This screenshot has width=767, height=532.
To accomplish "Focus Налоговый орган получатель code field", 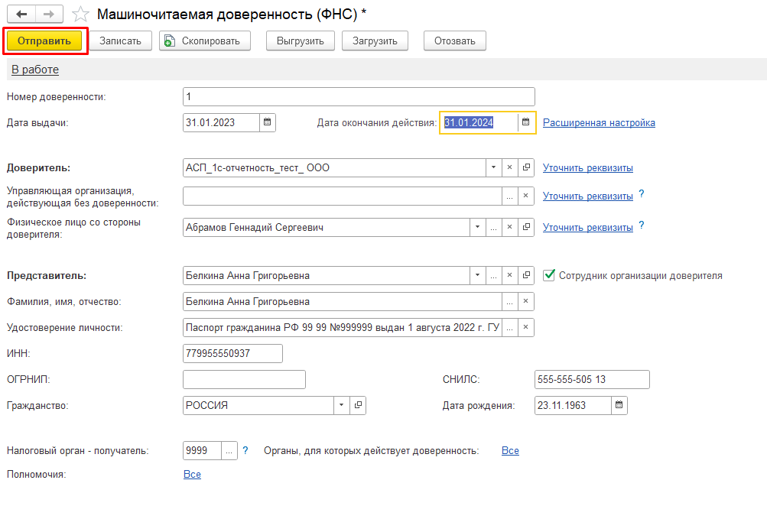I will 202,450.
